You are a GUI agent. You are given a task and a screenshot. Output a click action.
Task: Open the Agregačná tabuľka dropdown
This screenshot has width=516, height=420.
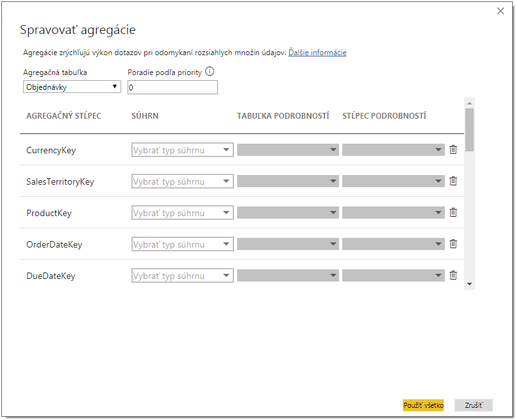[x=72, y=87]
